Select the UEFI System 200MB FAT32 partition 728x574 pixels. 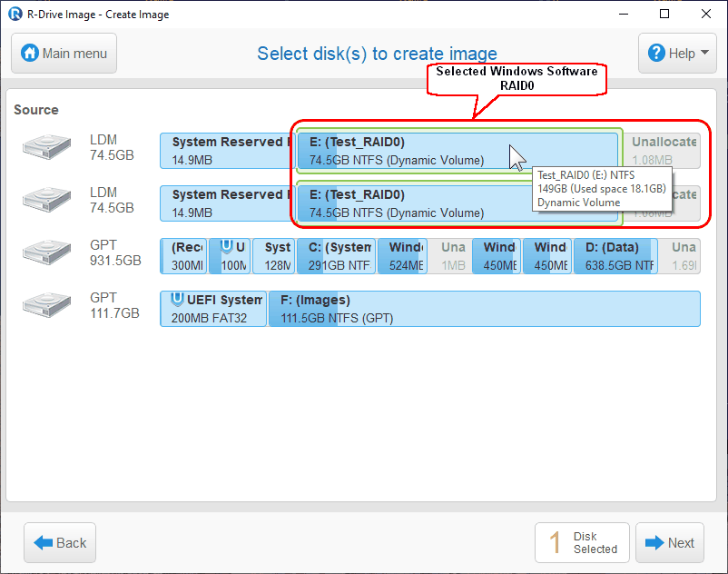click(213, 309)
